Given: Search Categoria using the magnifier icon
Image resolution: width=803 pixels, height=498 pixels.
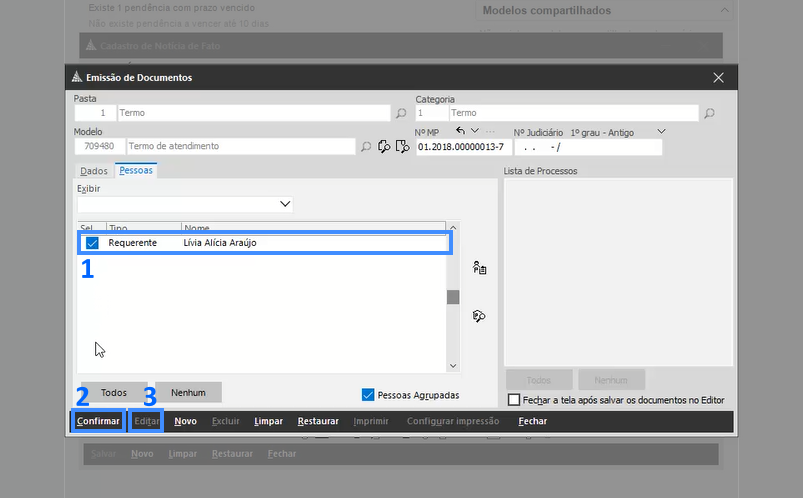Looking at the screenshot, I should tap(709, 113).
